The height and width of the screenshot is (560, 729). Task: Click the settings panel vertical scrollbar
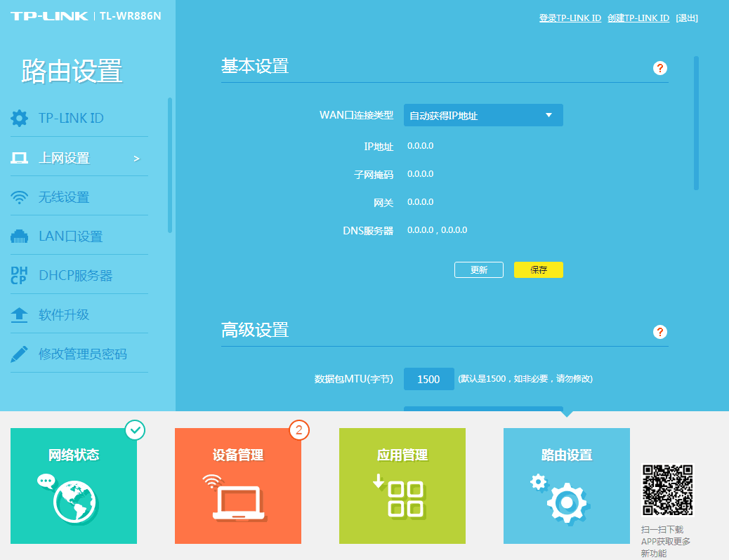696,123
